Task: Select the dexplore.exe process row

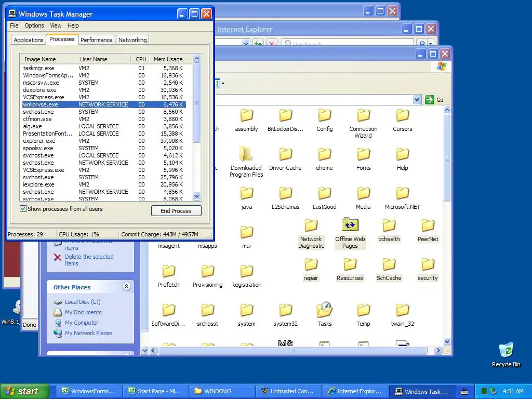Action: pos(103,90)
